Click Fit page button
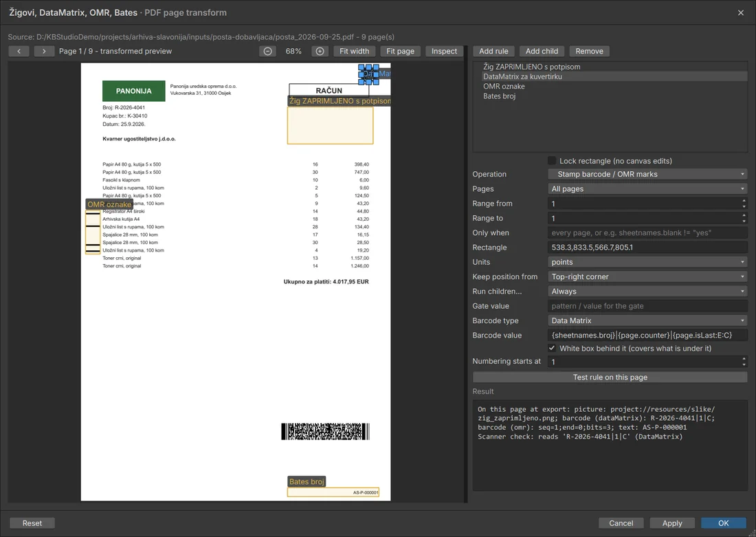The width and height of the screenshot is (756, 537). pyautogui.click(x=400, y=51)
